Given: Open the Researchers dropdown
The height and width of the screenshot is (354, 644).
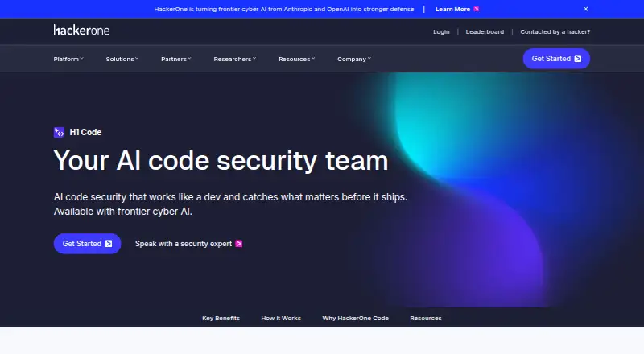Looking at the screenshot, I should tap(234, 60).
